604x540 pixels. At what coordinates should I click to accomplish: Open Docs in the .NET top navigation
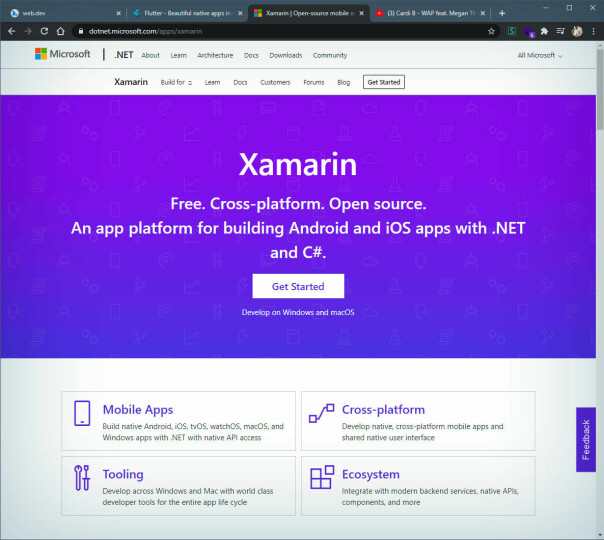pyautogui.click(x=251, y=55)
